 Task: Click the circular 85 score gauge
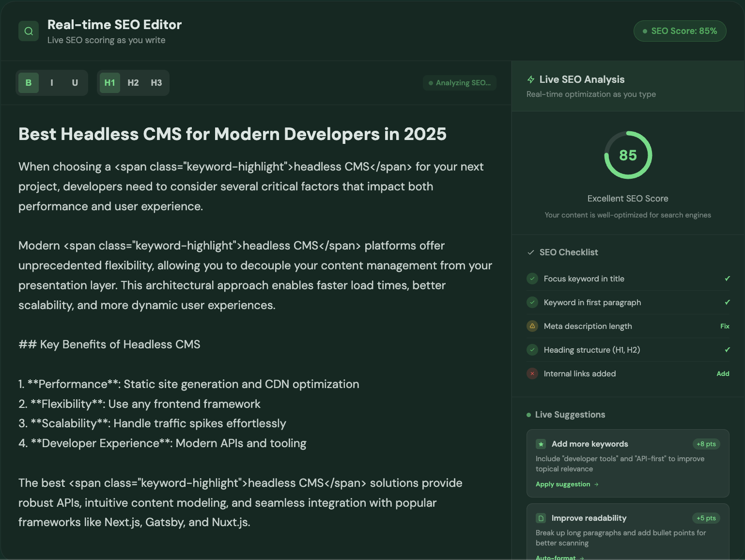[x=628, y=155]
